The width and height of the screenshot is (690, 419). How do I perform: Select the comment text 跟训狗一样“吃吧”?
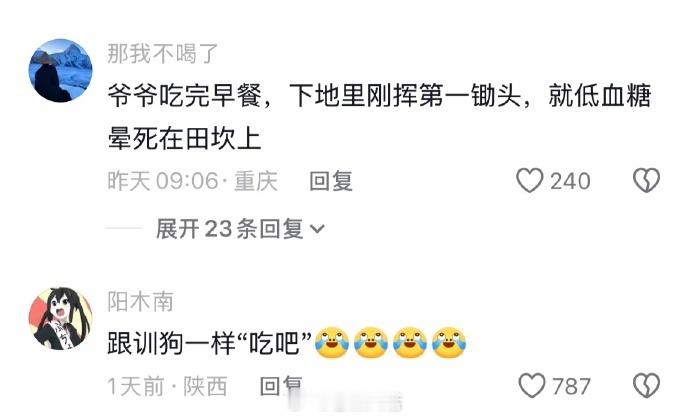click(x=210, y=343)
